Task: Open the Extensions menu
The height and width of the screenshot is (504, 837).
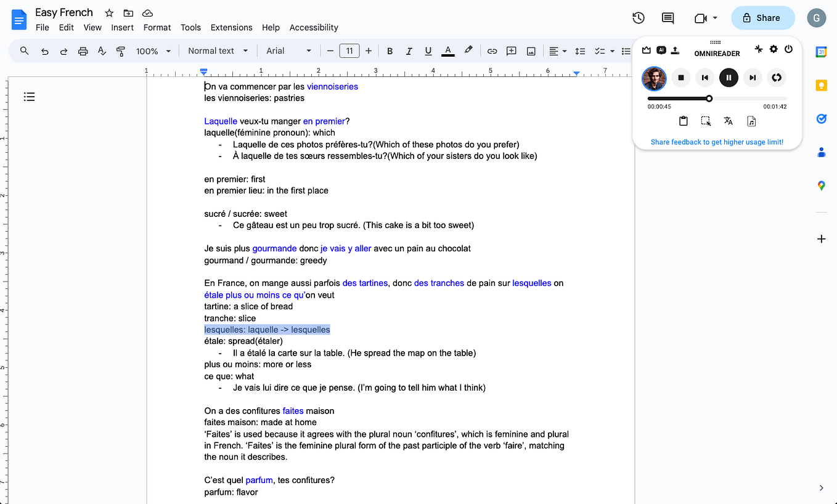Action: pos(231,27)
